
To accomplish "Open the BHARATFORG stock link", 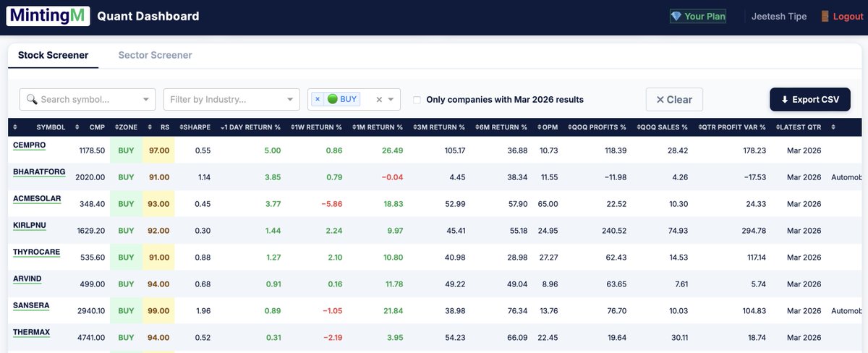I will [39, 172].
